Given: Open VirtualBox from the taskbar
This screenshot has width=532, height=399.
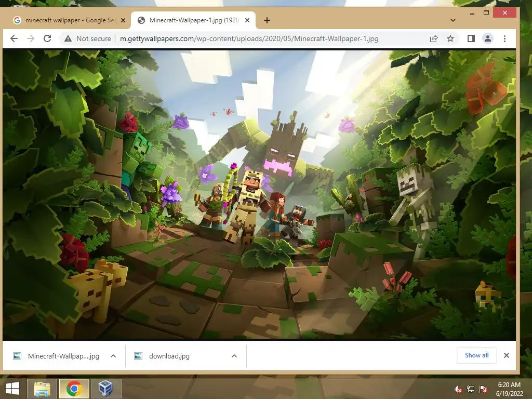Looking at the screenshot, I should tap(106, 389).
